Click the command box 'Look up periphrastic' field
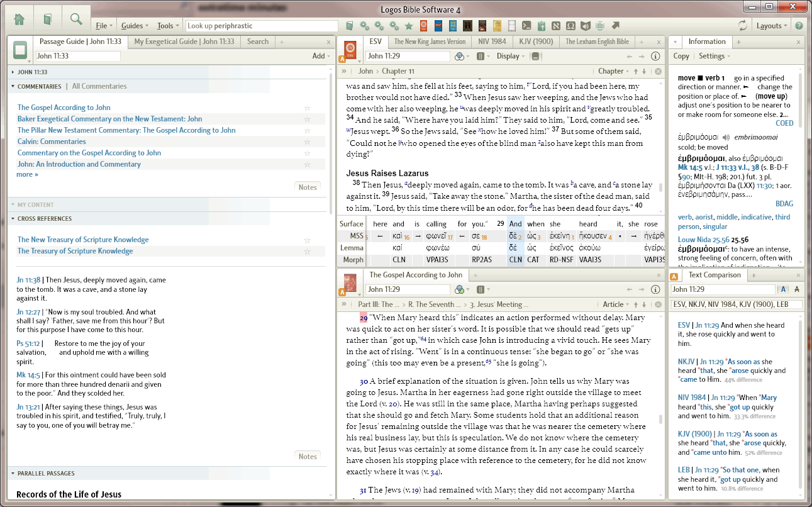812x507 pixels. (x=262, y=26)
